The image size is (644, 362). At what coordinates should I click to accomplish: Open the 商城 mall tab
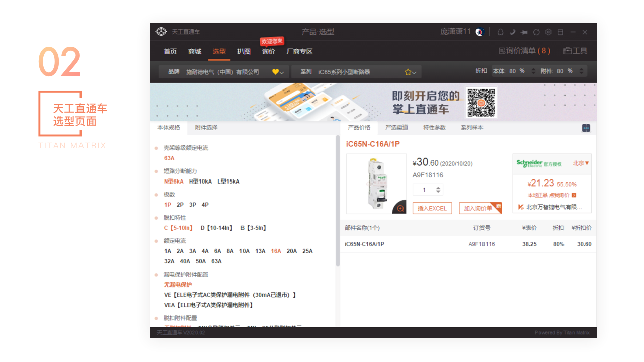click(195, 51)
